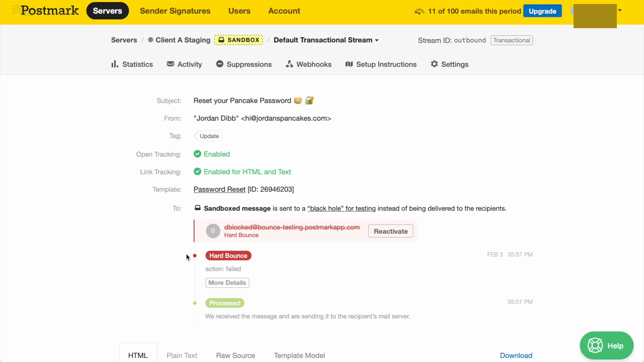
Task: Click the Update tag label
Action: point(208,136)
